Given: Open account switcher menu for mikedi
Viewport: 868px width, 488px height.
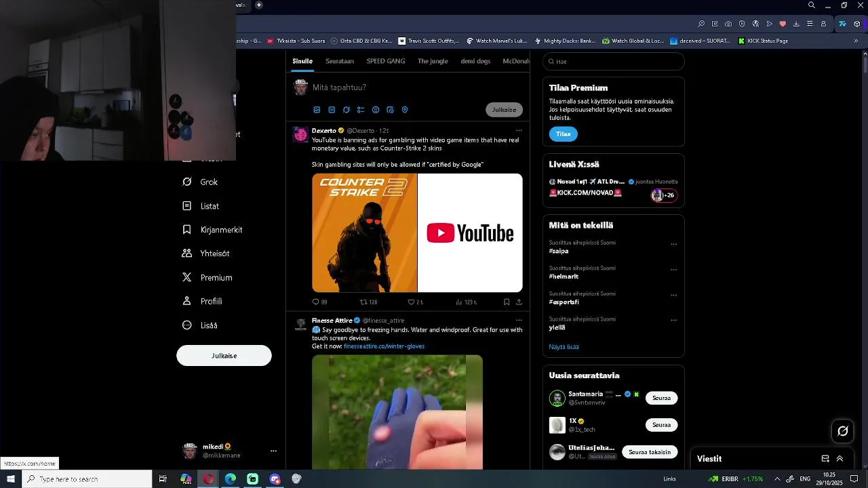Looking at the screenshot, I should [x=273, y=451].
